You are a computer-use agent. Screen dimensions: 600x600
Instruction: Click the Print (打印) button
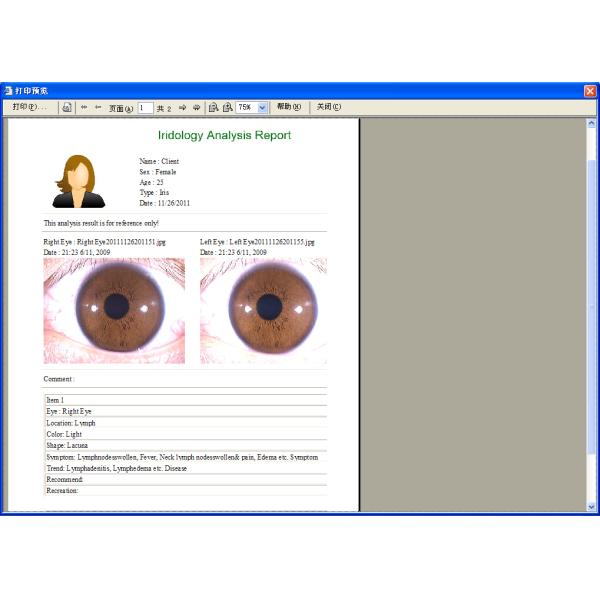point(30,107)
